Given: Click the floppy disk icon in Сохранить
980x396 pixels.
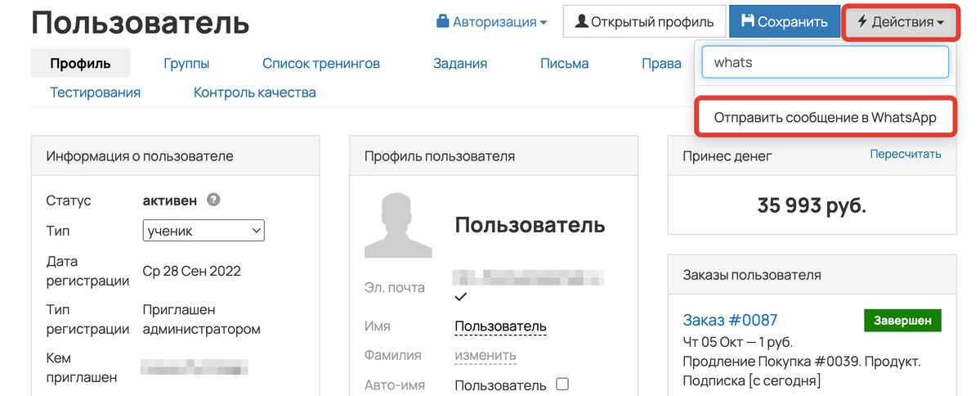Looking at the screenshot, I should 748,21.
